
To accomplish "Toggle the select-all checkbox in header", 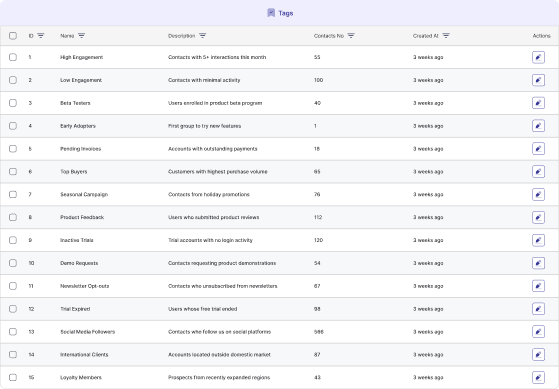I will (x=13, y=36).
